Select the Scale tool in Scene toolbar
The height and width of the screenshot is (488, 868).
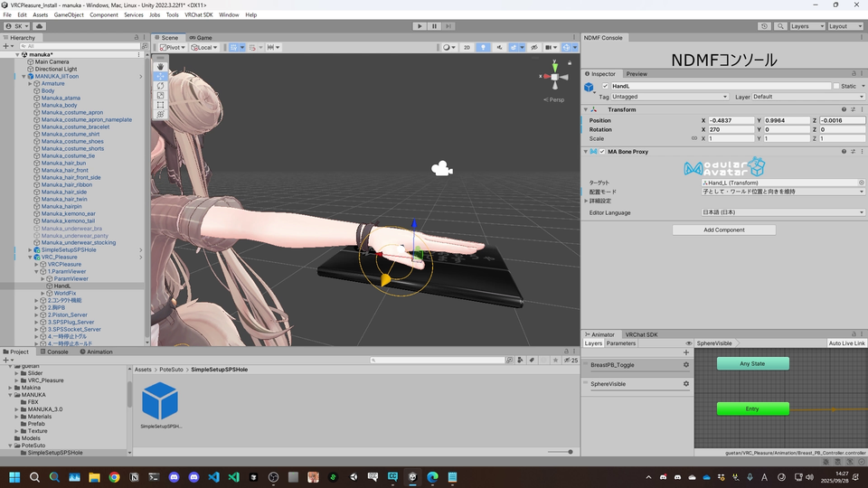(160, 95)
